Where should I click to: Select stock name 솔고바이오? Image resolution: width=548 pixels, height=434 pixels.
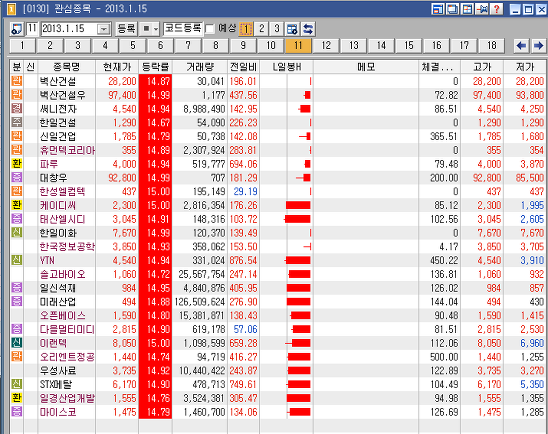coord(63,274)
